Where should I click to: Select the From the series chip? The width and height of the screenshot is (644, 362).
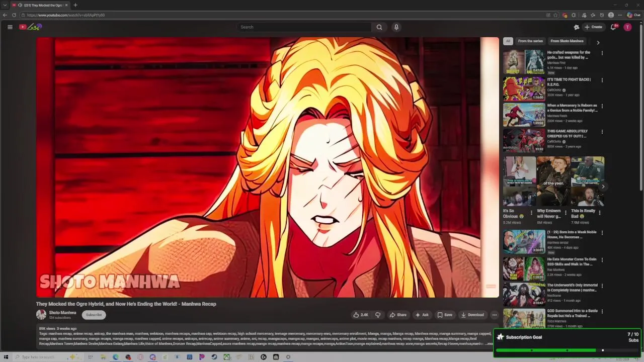click(x=530, y=41)
